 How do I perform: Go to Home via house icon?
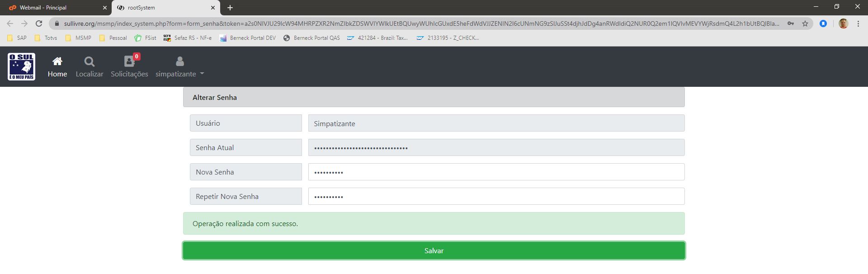click(57, 61)
